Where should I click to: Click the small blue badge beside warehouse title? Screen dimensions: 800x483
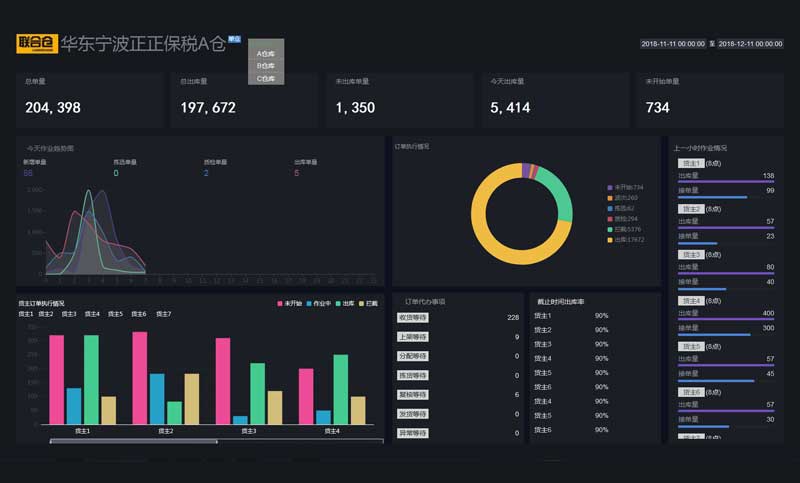pyautogui.click(x=234, y=38)
